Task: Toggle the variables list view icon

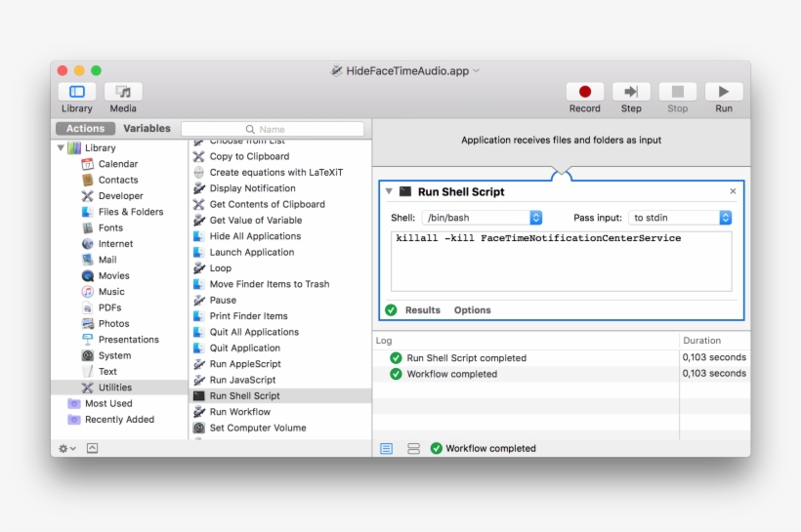Action: (414, 448)
